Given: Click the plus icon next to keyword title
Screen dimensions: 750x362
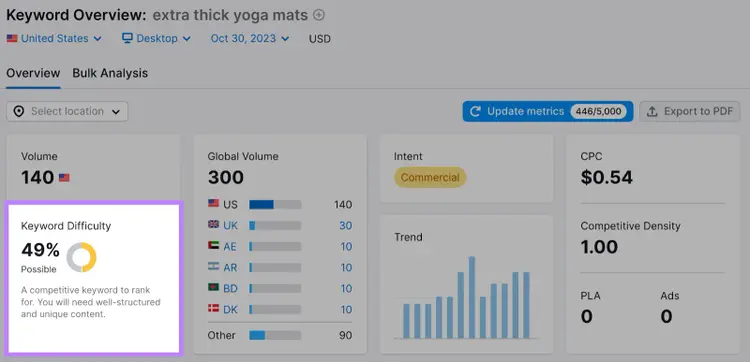Looking at the screenshot, I should point(319,15).
